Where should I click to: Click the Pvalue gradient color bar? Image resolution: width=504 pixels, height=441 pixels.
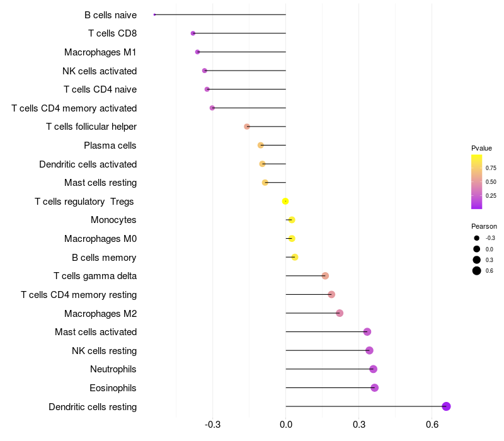pos(477,181)
